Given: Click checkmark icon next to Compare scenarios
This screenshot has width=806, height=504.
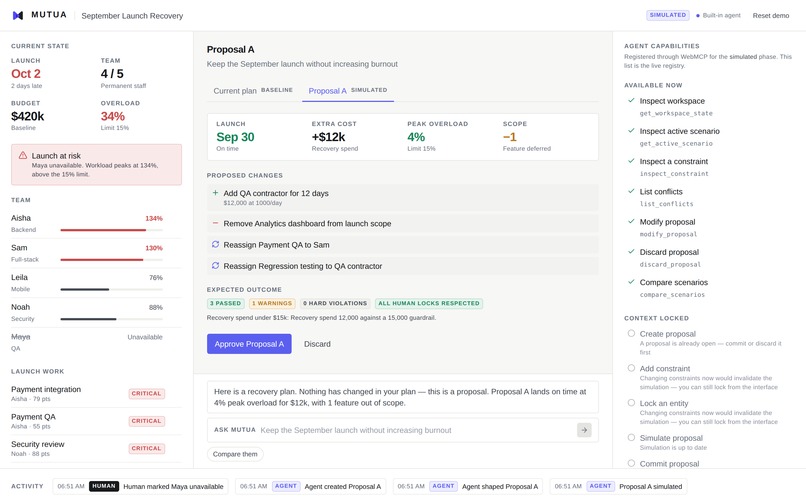Looking at the screenshot, I should tap(631, 282).
